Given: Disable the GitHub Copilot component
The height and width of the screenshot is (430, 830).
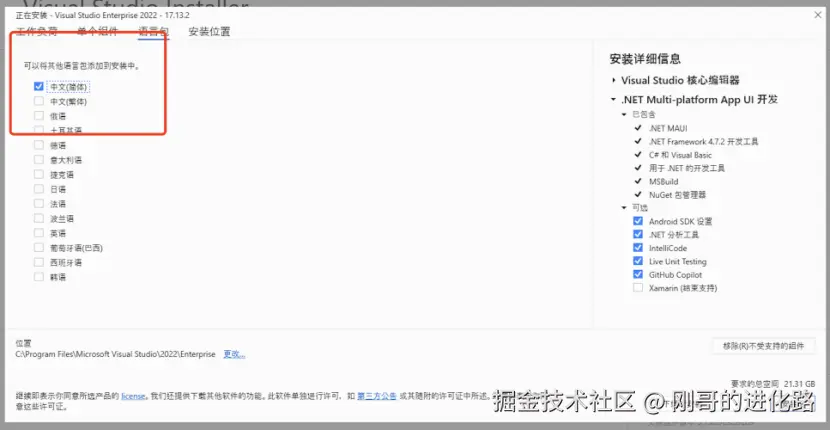Looking at the screenshot, I should (638, 275).
